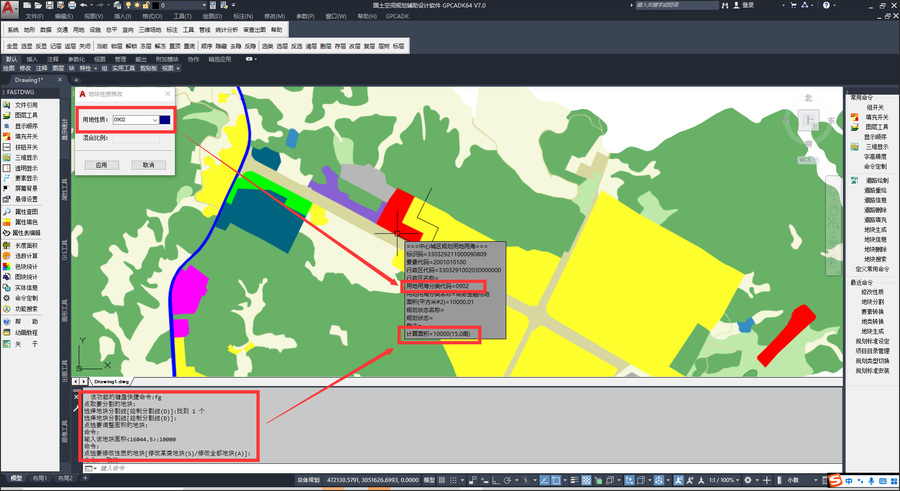Open the 图块统计 tool
Image resolution: width=900 pixels, height=491 pixels.
20,277
